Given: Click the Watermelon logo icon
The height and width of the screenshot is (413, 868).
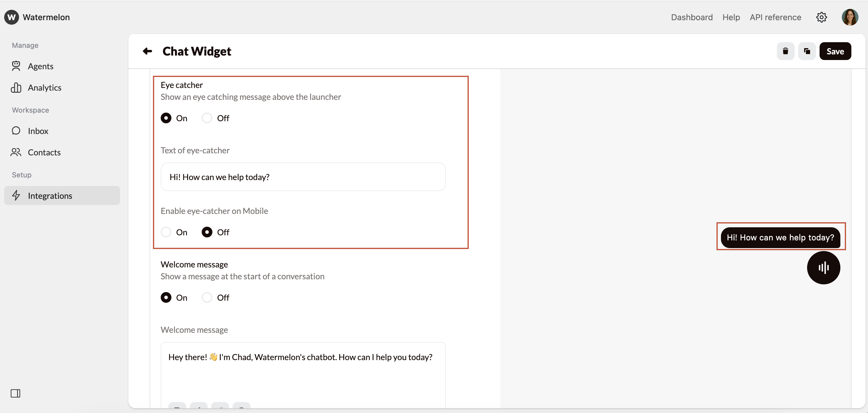Looking at the screenshot, I should point(12,17).
